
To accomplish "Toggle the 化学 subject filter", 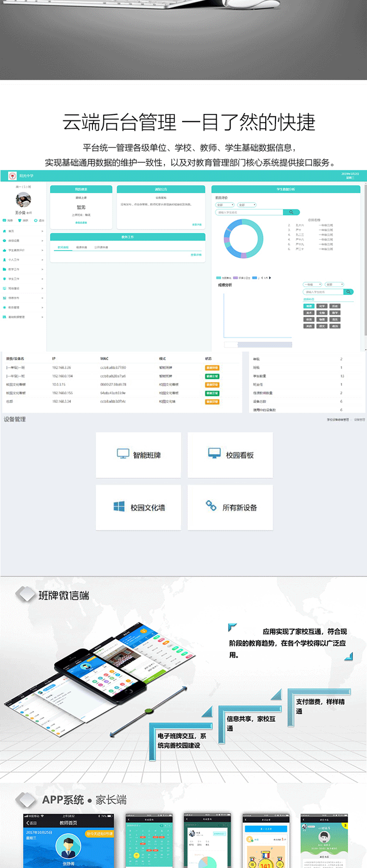I will (x=321, y=306).
